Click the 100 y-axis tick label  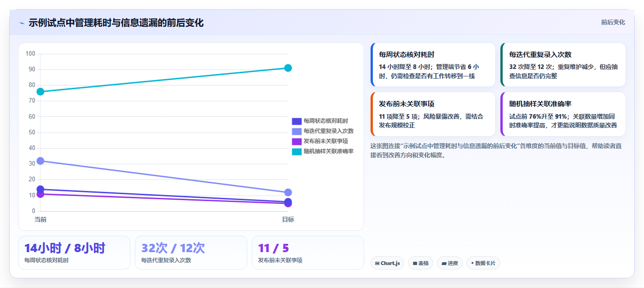coord(30,54)
